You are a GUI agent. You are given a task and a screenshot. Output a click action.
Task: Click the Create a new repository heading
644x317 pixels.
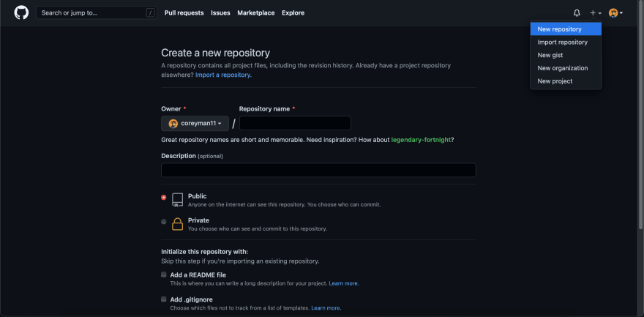tap(216, 53)
